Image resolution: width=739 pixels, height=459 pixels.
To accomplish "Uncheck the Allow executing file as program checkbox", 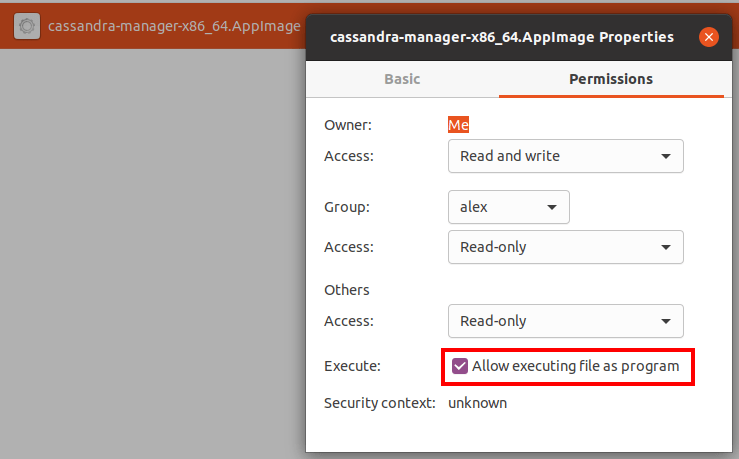I will pos(460,366).
